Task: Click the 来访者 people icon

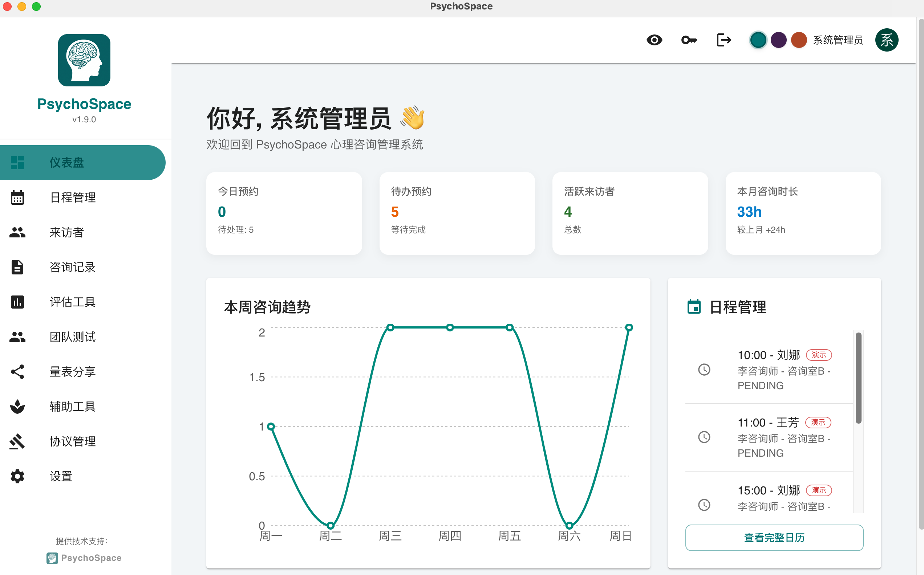Action: click(x=17, y=232)
